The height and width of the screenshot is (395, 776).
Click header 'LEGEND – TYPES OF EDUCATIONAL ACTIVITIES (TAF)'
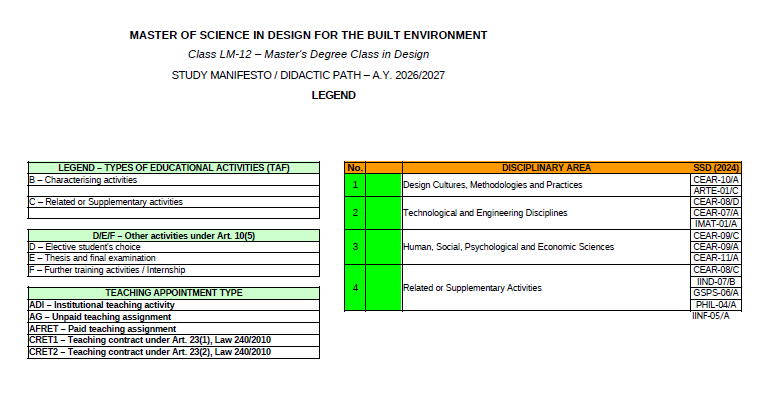point(174,168)
